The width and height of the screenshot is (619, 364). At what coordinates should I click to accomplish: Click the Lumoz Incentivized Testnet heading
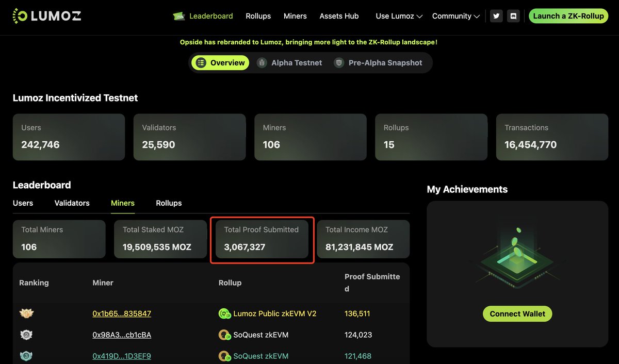tap(75, 98)
